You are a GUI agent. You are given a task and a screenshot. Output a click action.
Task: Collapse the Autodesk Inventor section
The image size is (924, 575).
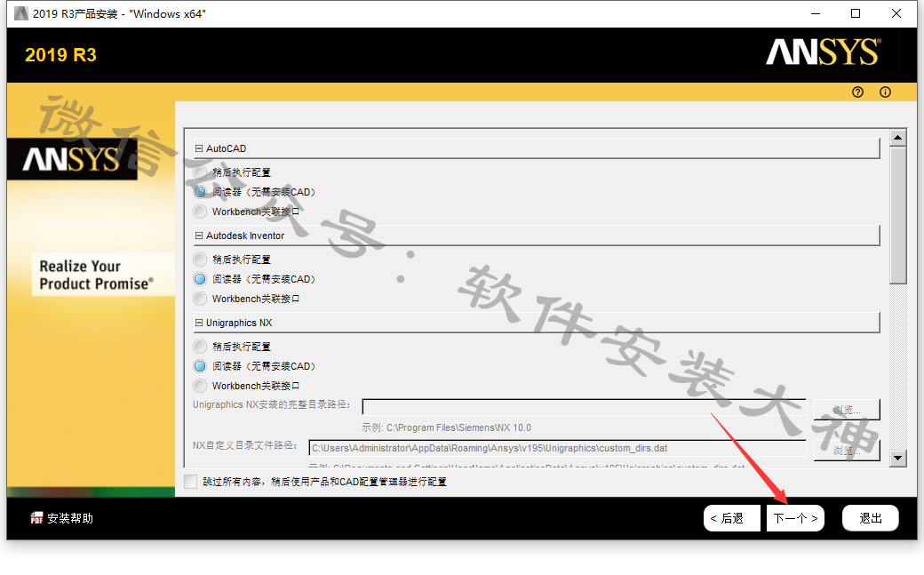click(x=199, y=236)
